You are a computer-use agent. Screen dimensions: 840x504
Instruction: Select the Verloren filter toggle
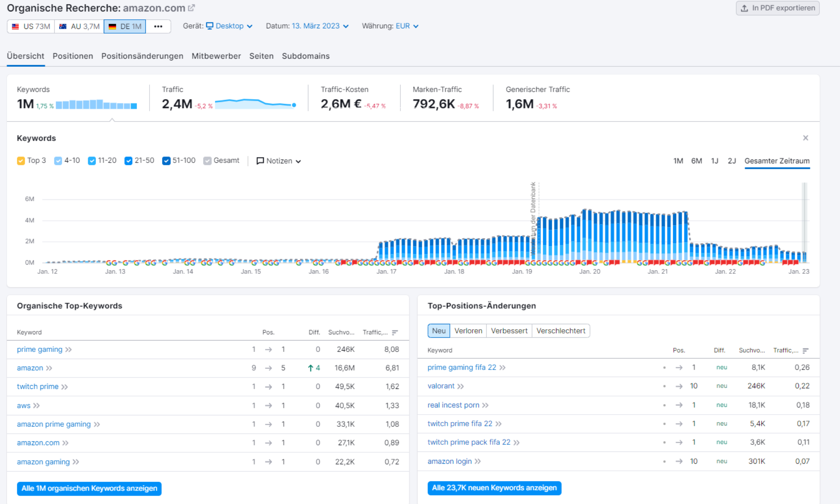(x=468, y=331)
